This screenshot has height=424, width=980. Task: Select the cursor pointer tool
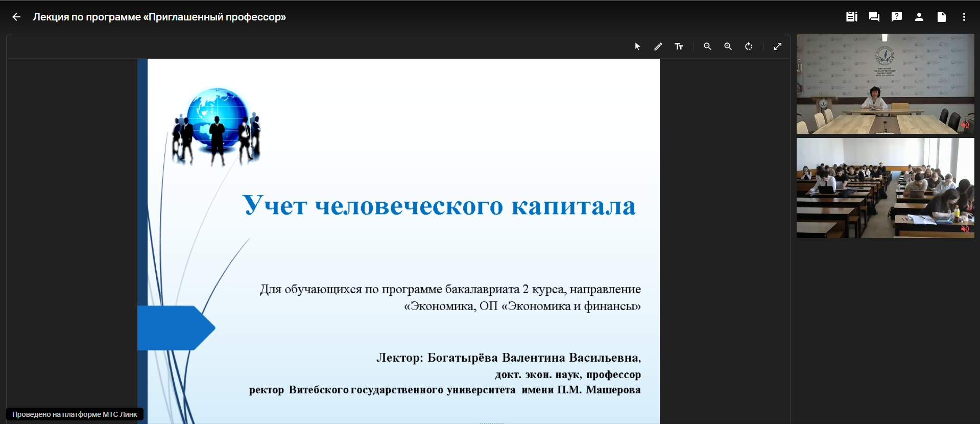click(637, 46)
